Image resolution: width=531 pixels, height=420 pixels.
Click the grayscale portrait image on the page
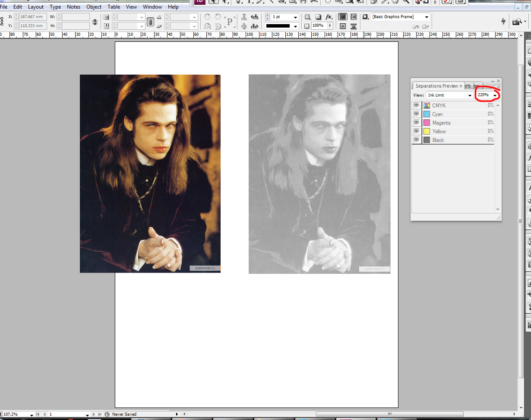click(x=319, y=174)
